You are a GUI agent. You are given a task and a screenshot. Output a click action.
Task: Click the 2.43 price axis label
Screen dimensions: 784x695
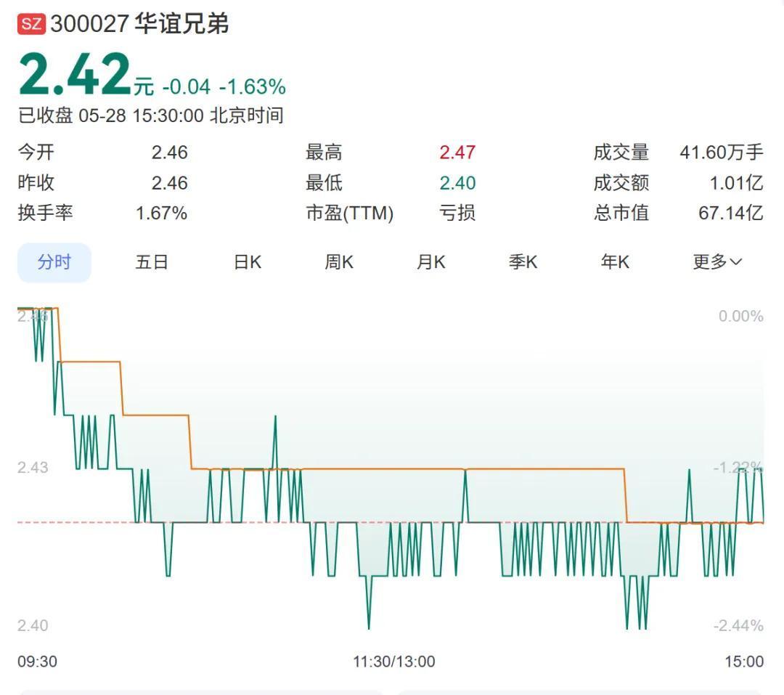[33, 468]
